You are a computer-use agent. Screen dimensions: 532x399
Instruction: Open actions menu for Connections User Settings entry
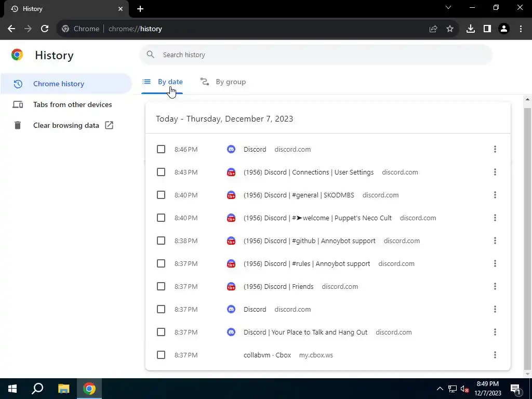pyautogui.click(x=495, y=172)
